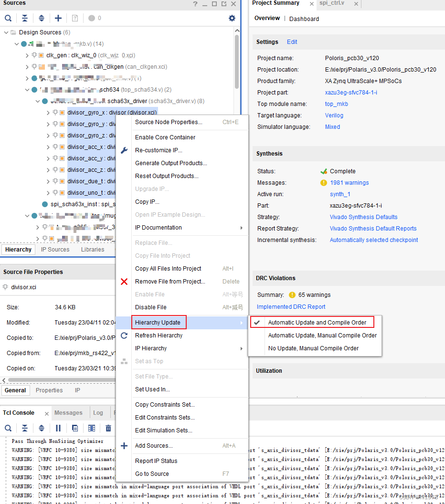Screen dimensions: 445x504
Task: Copy Tcl Console text using copy icon
Action: [x=74, y=428]
